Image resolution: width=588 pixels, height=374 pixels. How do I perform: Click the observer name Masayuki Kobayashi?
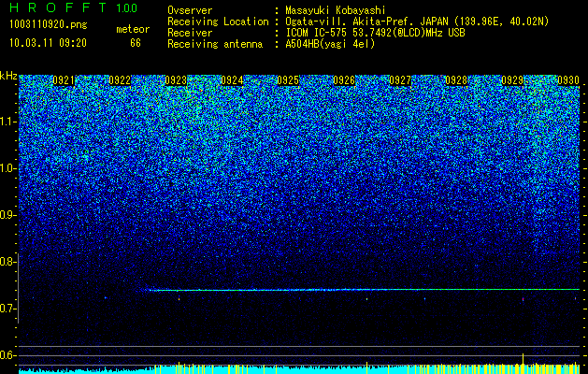(336, 10)
